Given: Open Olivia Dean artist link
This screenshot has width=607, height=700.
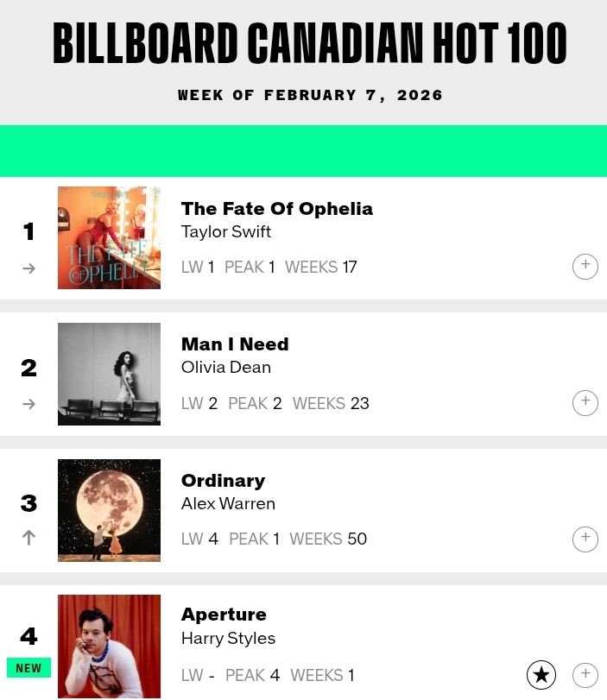Looking at the screenshot, I should pos(226,368).
